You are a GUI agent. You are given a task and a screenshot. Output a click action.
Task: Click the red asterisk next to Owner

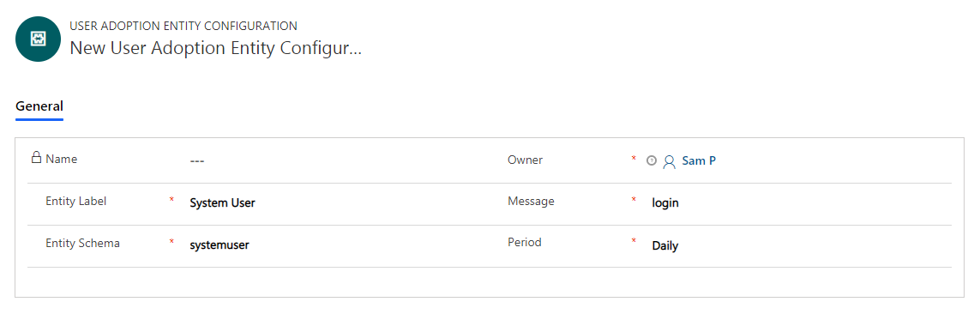click(x=634, y=159)
